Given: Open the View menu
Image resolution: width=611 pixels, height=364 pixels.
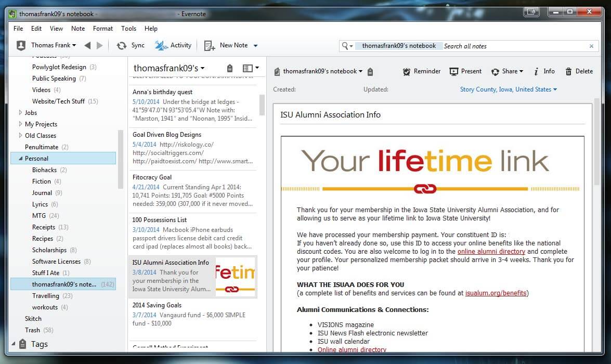Looking at the screenshot, I should click(x=56, y=29).
